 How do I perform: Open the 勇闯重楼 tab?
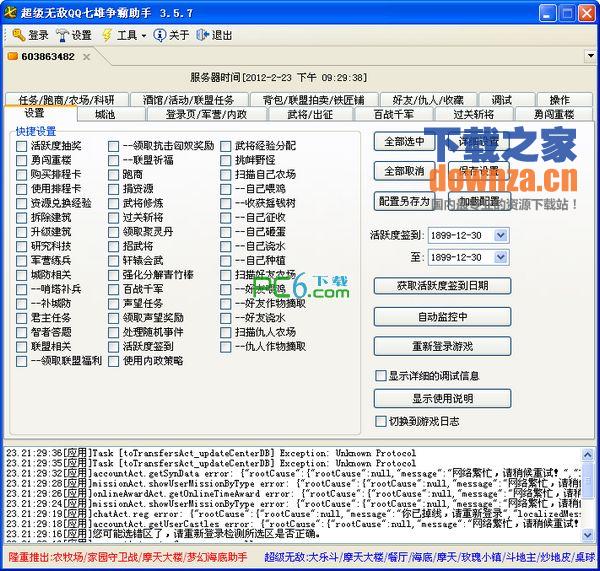click(x=554, y=114)
